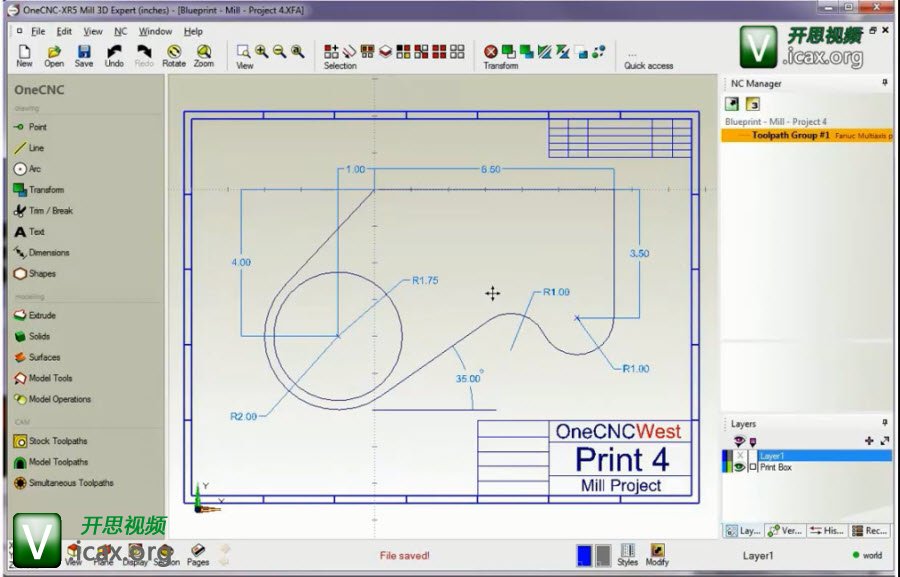Click the eye column header in Layers panel

739,441
